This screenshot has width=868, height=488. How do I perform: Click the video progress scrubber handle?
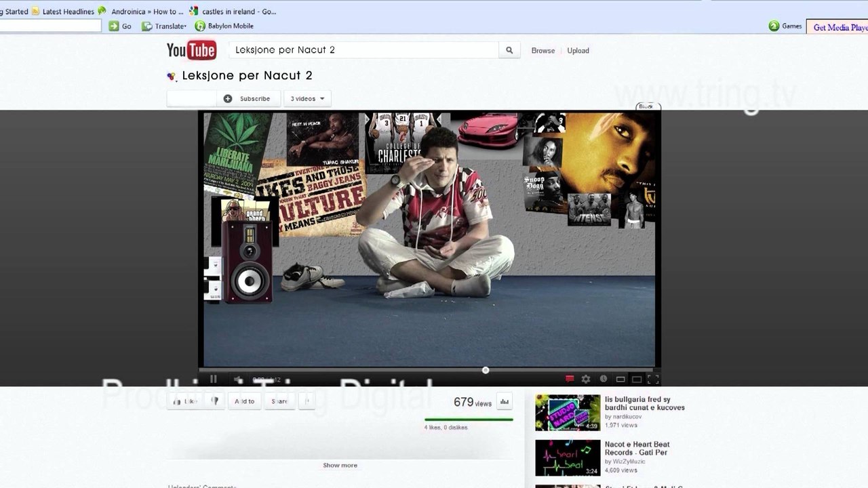click(486, 370)
